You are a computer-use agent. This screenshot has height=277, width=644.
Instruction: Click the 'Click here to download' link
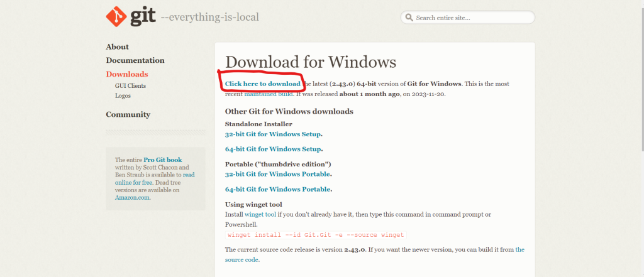pos(262,84)
